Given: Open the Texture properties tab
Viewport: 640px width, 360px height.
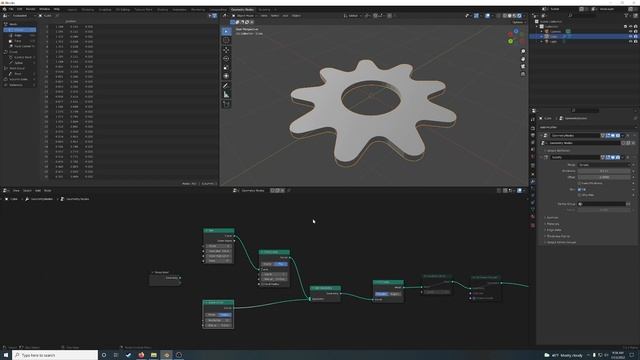Looking at the screenshot, I should [533, 225].
